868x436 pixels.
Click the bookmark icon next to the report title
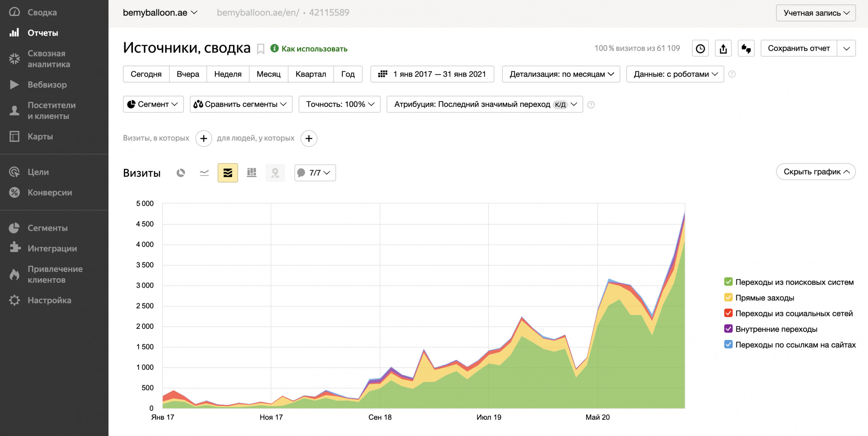click(260, 49)
